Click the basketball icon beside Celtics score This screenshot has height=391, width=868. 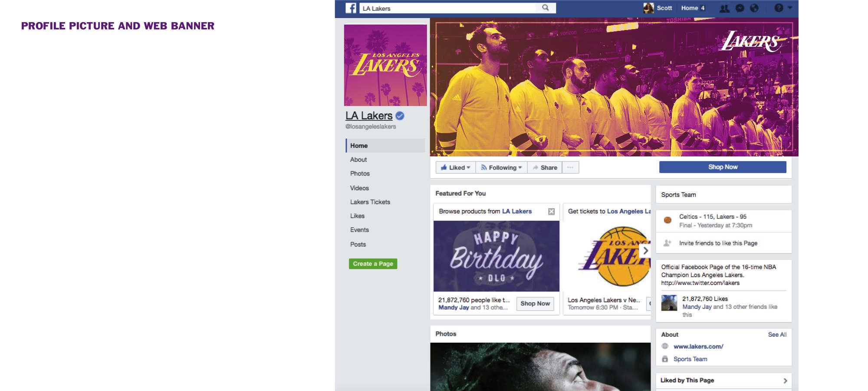click(667, 220)
